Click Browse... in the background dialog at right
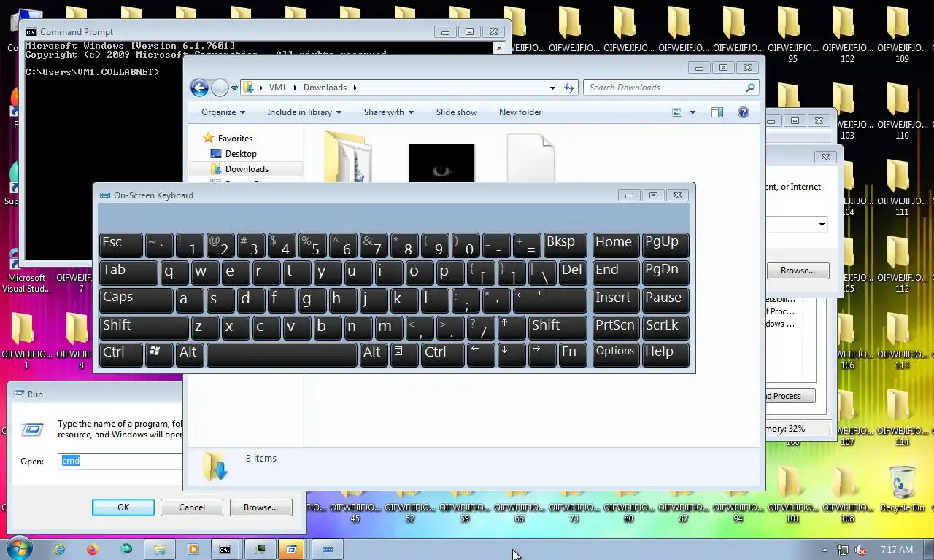The image size is (934, 560). click(798, 271)
